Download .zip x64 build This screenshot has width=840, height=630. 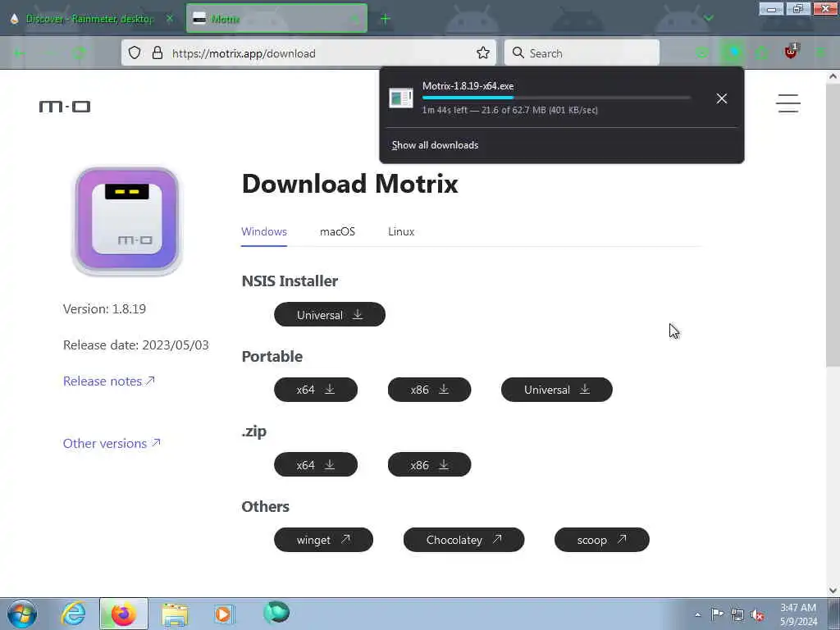point(316,464)
